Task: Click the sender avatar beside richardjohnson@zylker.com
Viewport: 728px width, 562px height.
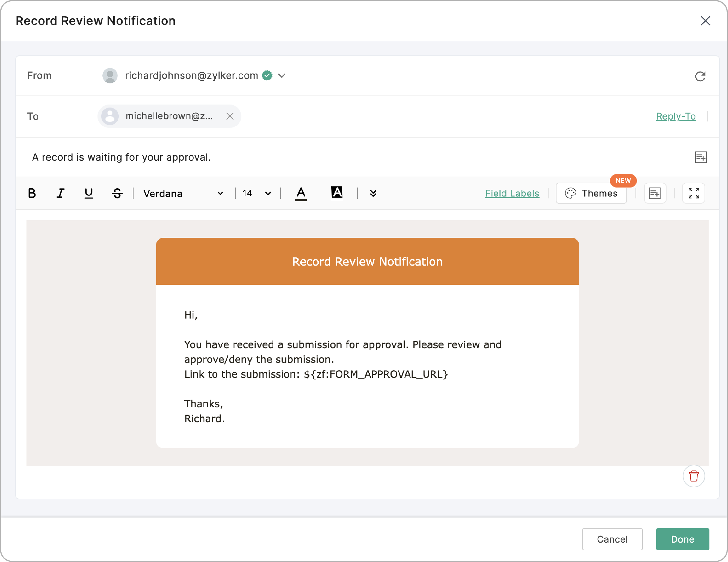Action: tap(110, 76)
